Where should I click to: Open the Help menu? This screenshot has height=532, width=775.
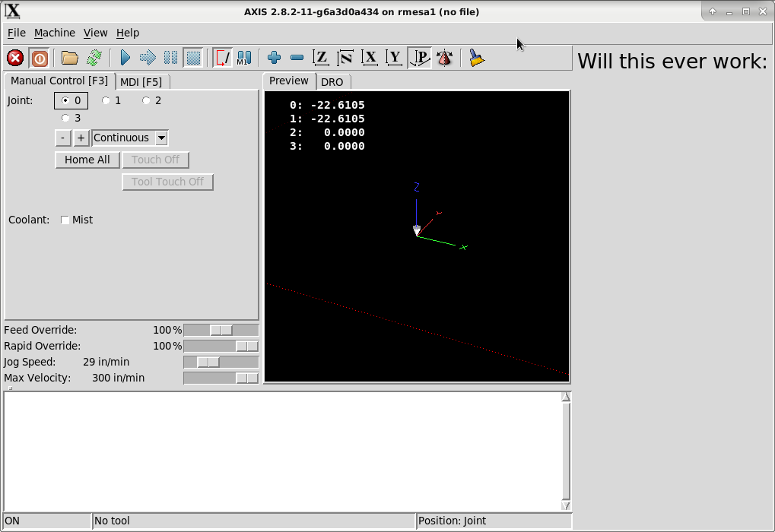click(128, 33)
